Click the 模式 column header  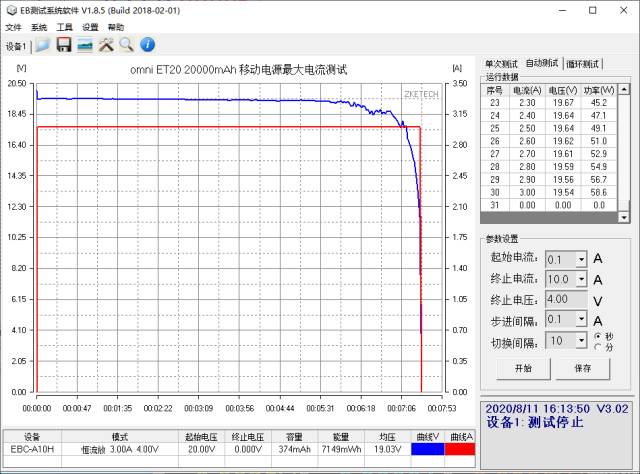[x=120, y=436]
